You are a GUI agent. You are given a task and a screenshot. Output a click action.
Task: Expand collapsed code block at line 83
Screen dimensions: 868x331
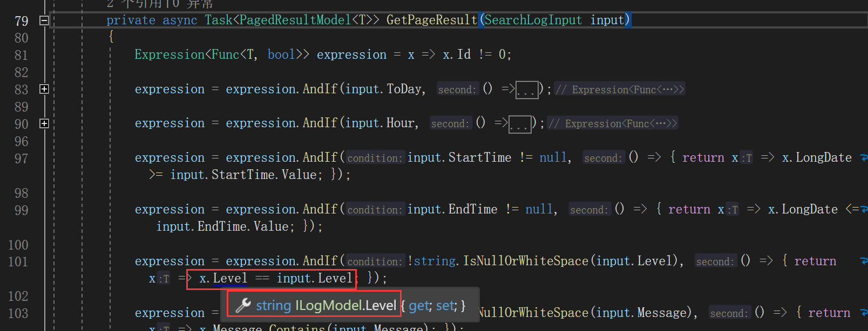pos(44,89)
